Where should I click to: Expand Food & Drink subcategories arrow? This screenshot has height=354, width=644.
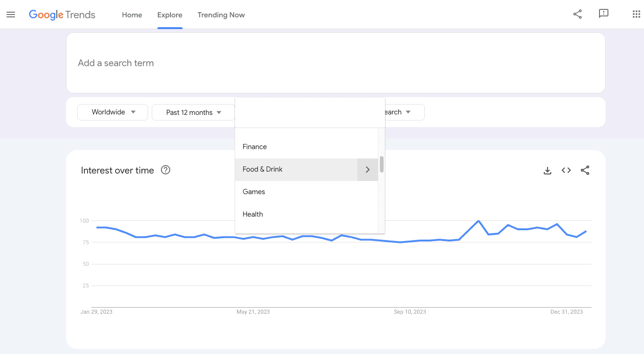click(x=368, y=170)
